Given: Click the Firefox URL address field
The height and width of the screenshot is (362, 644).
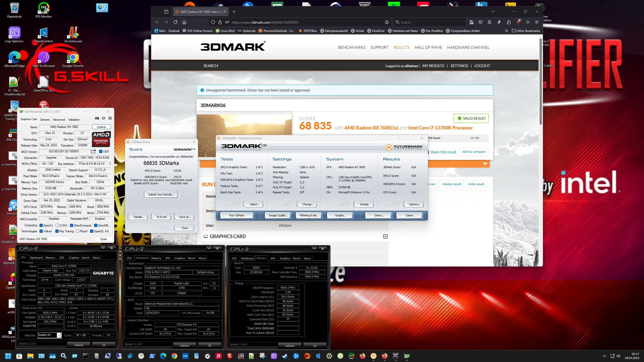Looking at the screenshot, I should 307,22.
